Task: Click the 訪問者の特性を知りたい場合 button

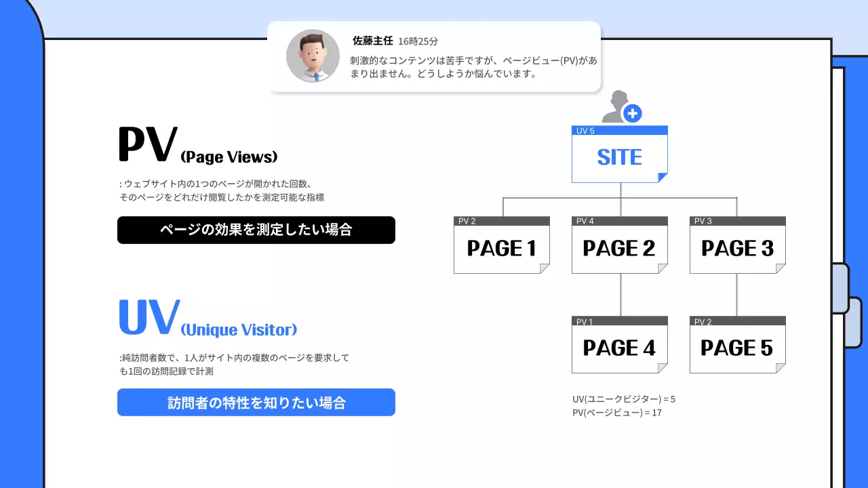Action: point(256,402)
